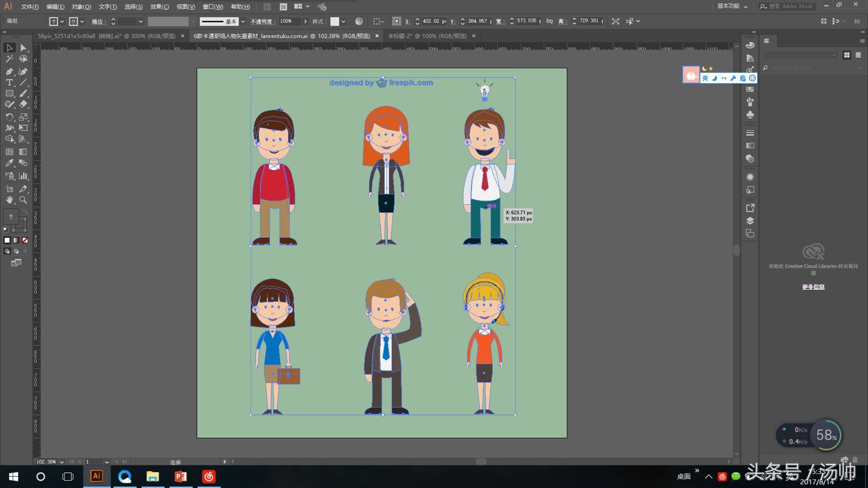Open the 对象(O) menu

81,7
